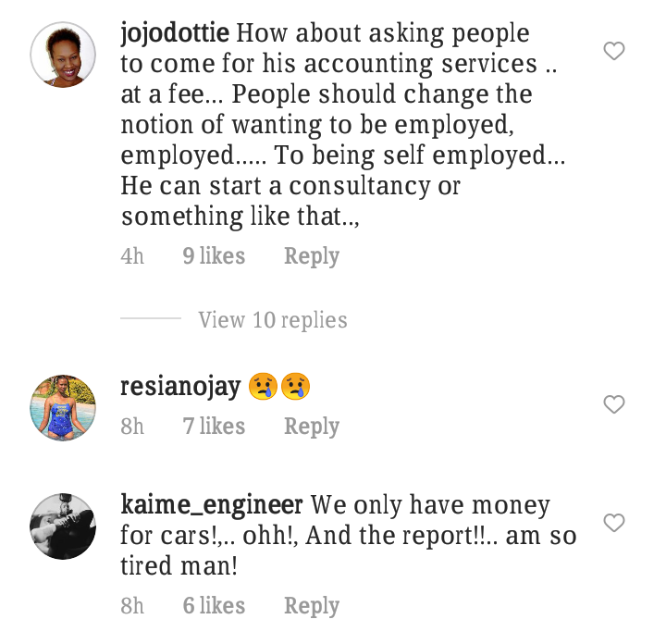Screen dimensions: 666x644
Task: Expand View 10 replies
Action: click(x=273, y=320)
